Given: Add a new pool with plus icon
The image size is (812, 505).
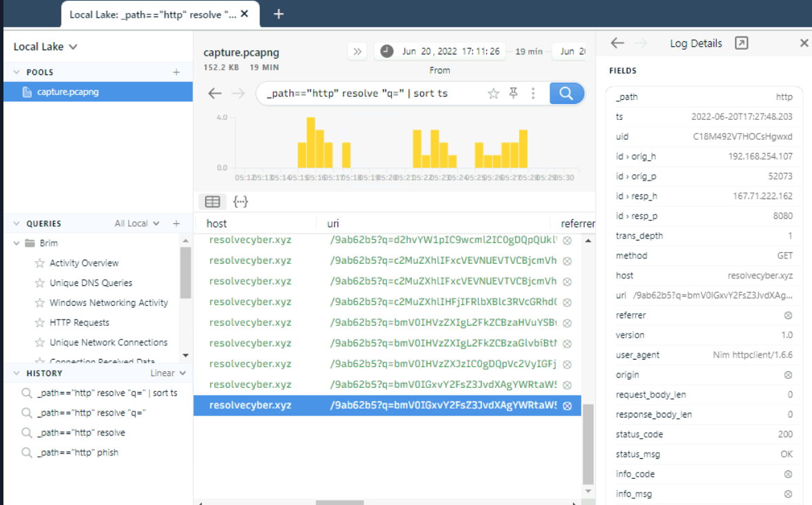Looking at the screenshot, I should click(x=176, y=72).
